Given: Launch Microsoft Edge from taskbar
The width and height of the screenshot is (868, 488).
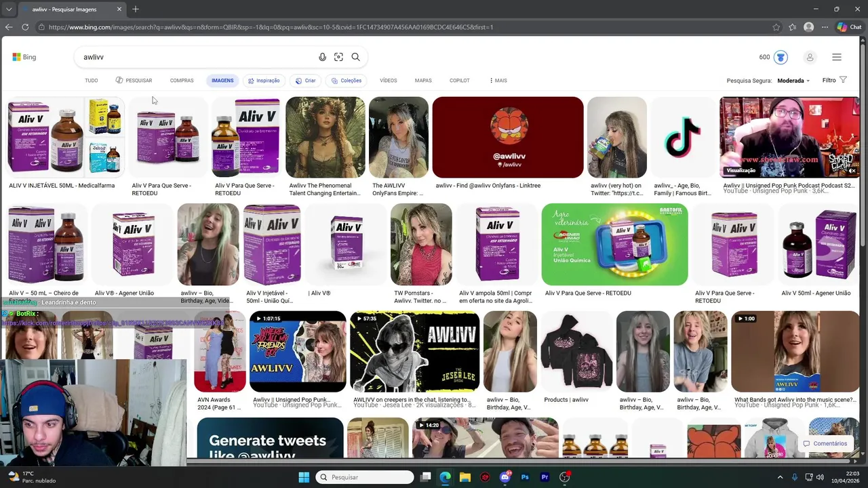Looking at the screenshot, I should 445,477.
